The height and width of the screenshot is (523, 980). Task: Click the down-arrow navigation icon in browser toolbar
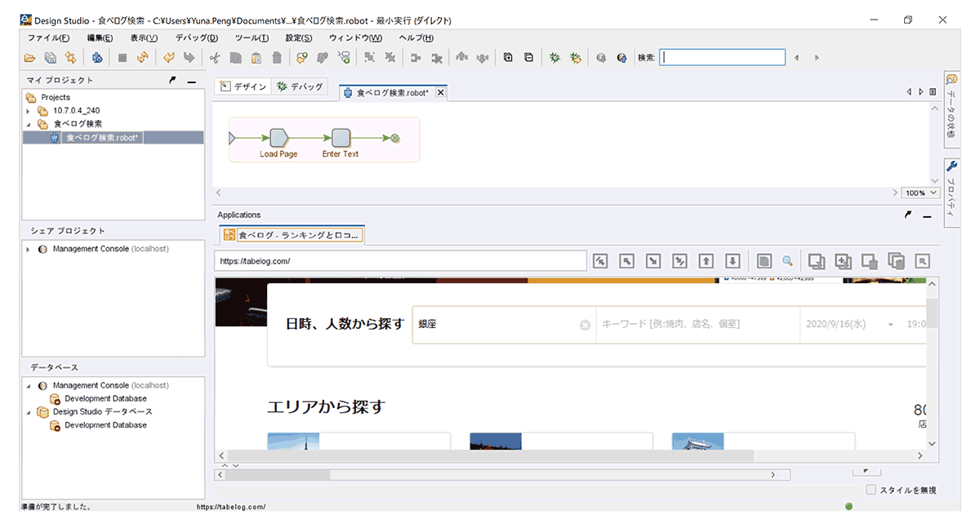[x=733, y=261]
